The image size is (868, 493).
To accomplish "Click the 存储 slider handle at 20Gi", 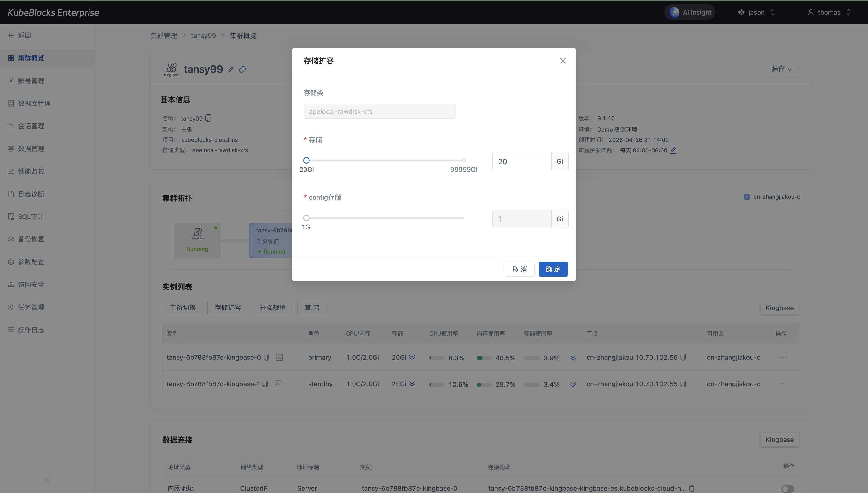I will tap(306, 160).
